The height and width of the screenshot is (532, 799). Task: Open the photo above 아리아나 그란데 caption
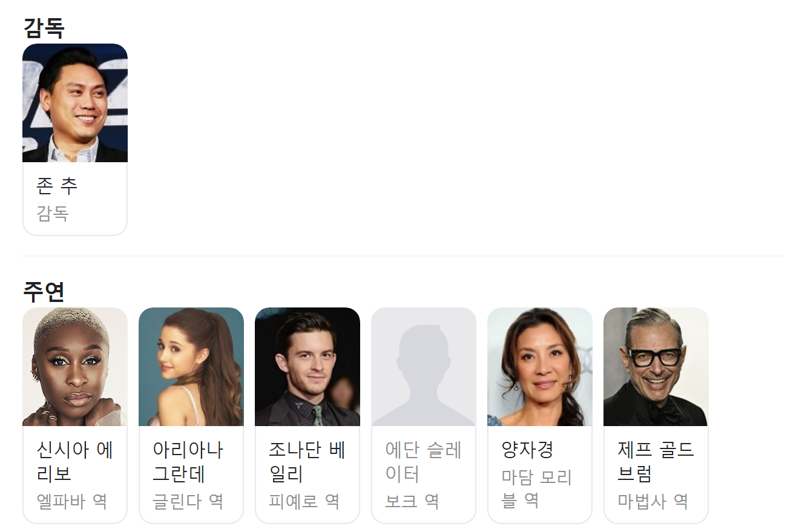pyautogui.click(x=191, y=367)
